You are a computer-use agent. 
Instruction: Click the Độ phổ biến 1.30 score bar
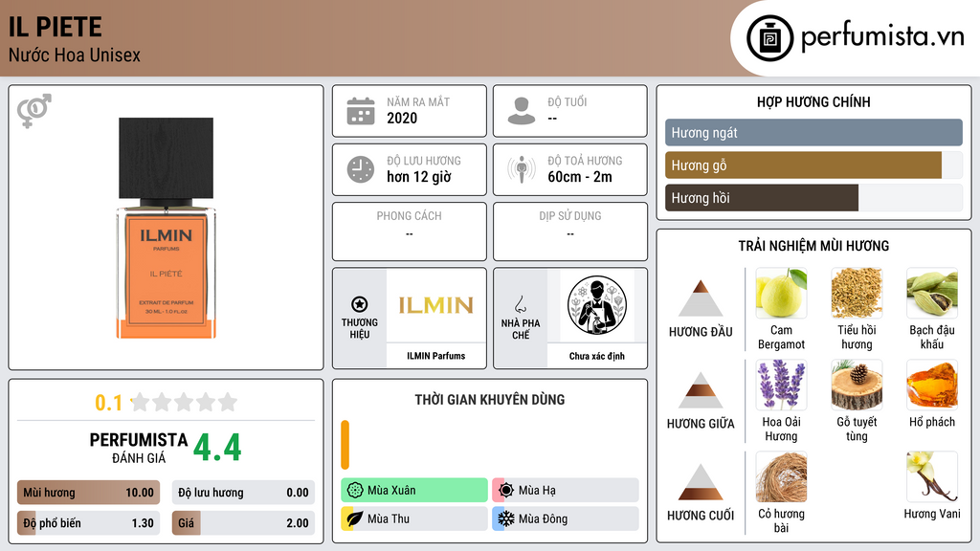tap(88, 523)
